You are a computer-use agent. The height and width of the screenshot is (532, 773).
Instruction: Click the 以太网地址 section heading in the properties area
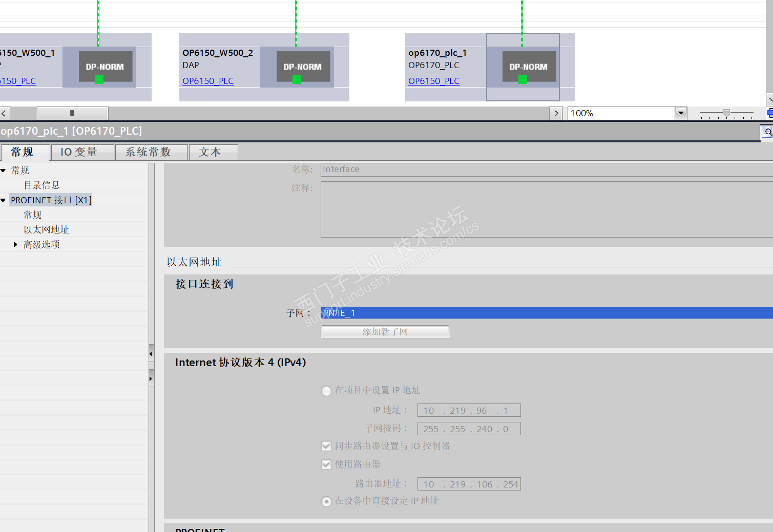pyautogui.click(x=194, y=262)
